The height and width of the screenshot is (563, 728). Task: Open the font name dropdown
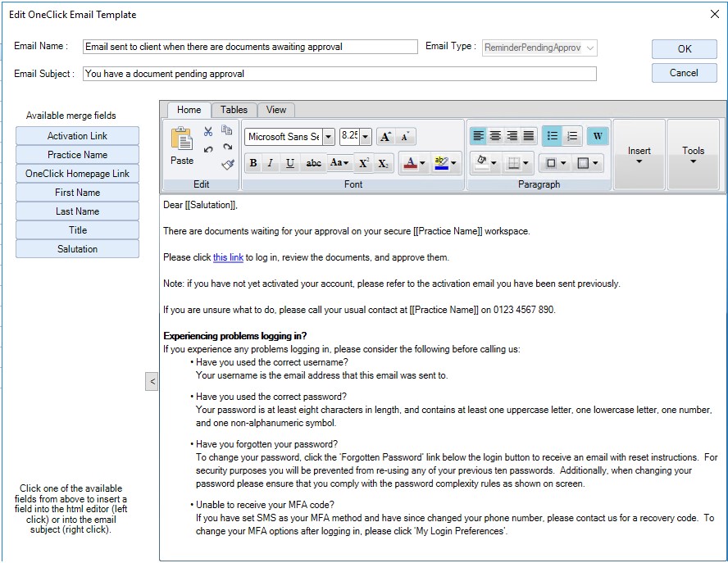[329, 137]
